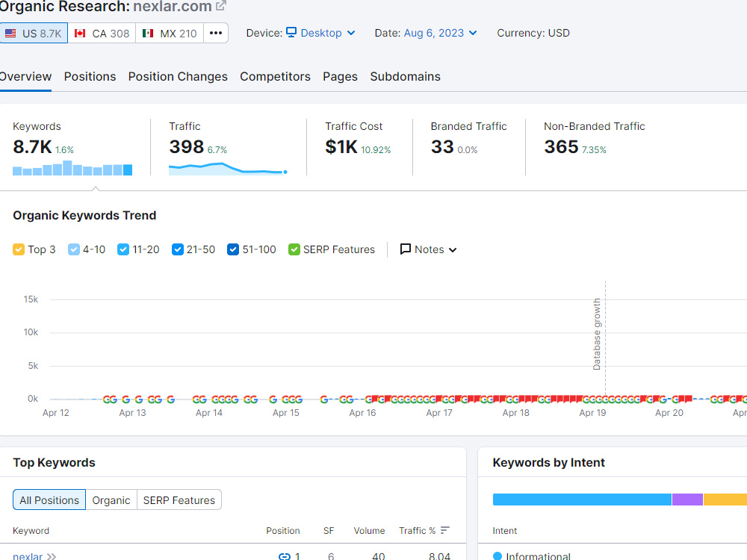Click the Traffic Cost $1K value
Image resolution: width=747 pixels, height=560 pixels.
point(341,146)
